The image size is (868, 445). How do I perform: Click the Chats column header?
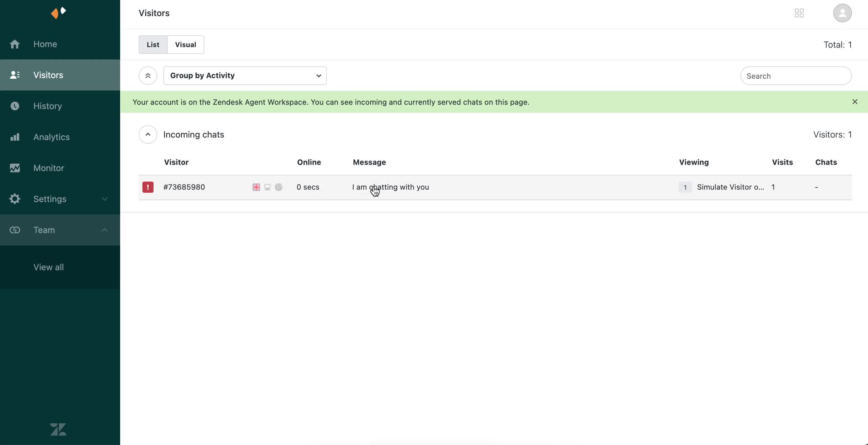[x=826, y=162]
